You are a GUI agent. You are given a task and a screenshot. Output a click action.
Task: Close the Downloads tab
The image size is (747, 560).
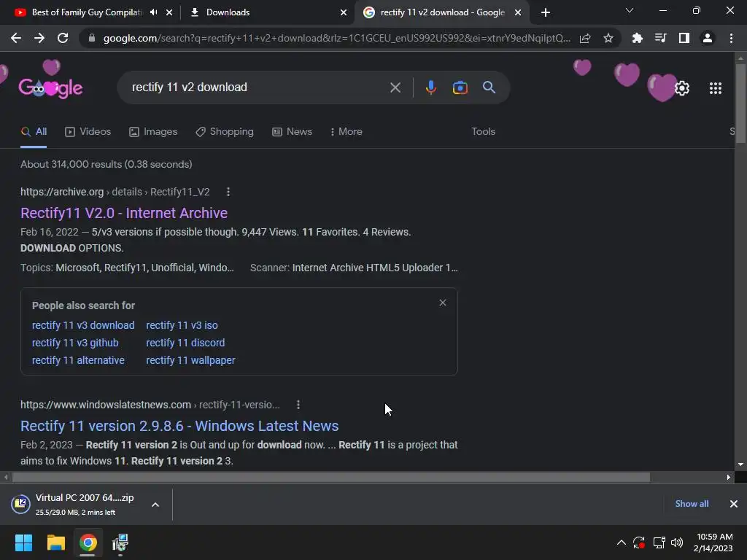344,12
